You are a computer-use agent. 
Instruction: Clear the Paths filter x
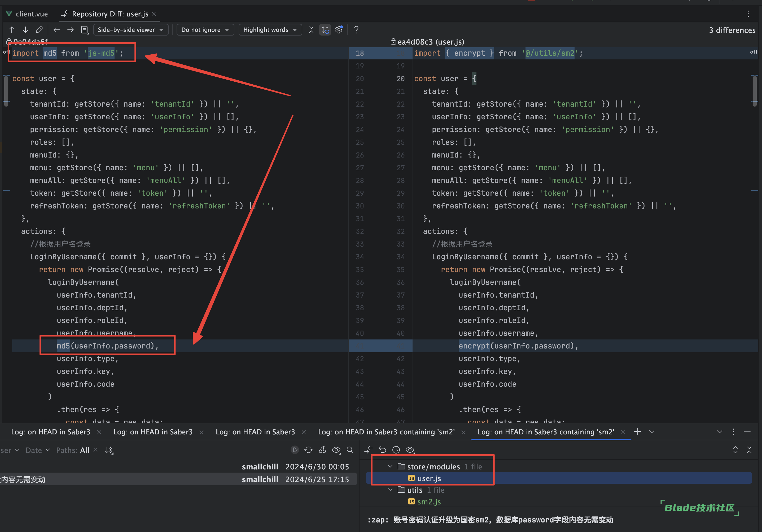tap(96, 450)
